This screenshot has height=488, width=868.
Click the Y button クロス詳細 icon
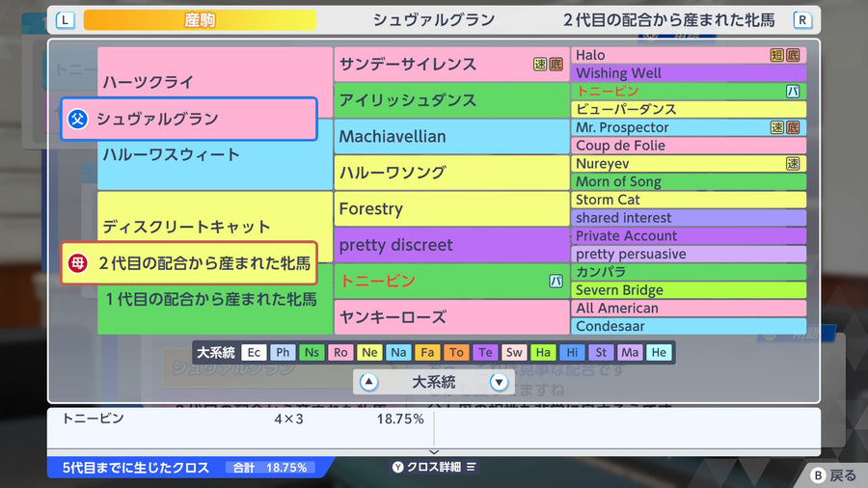click(x=397, y=467)
